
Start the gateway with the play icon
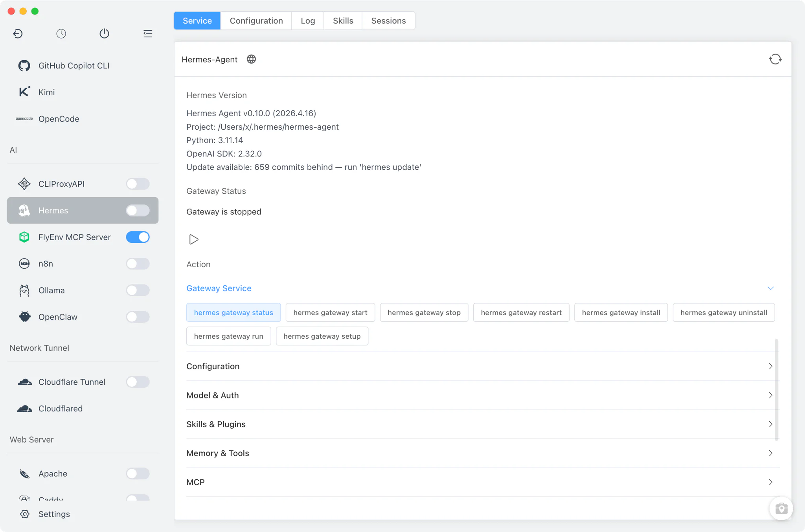coord(193,239)
